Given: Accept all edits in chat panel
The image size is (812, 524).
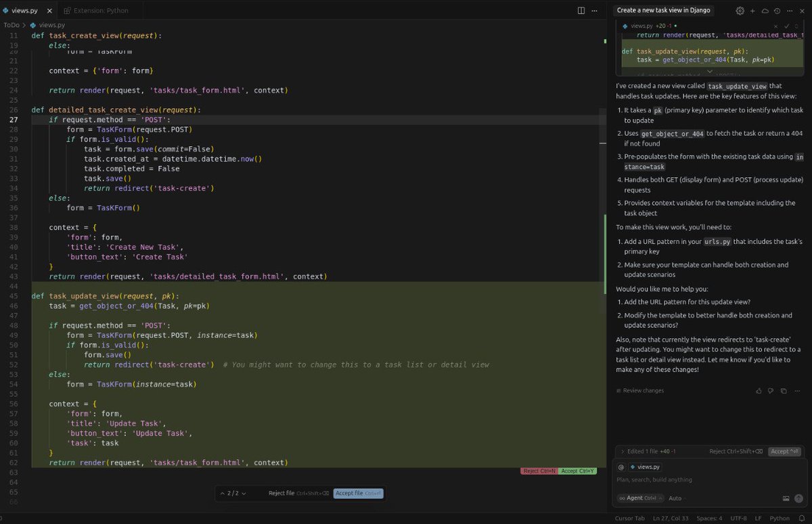Looking at the screenshot, I should point(784,452).
